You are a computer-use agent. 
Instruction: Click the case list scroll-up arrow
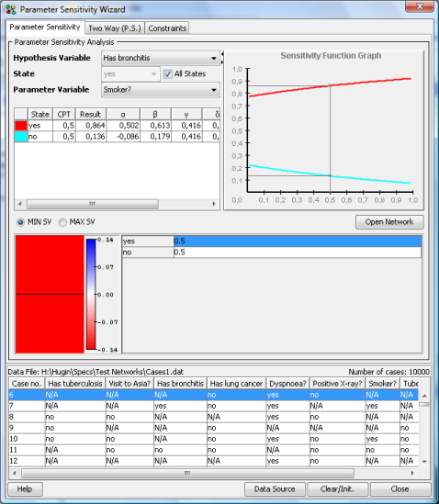(424, 396)
